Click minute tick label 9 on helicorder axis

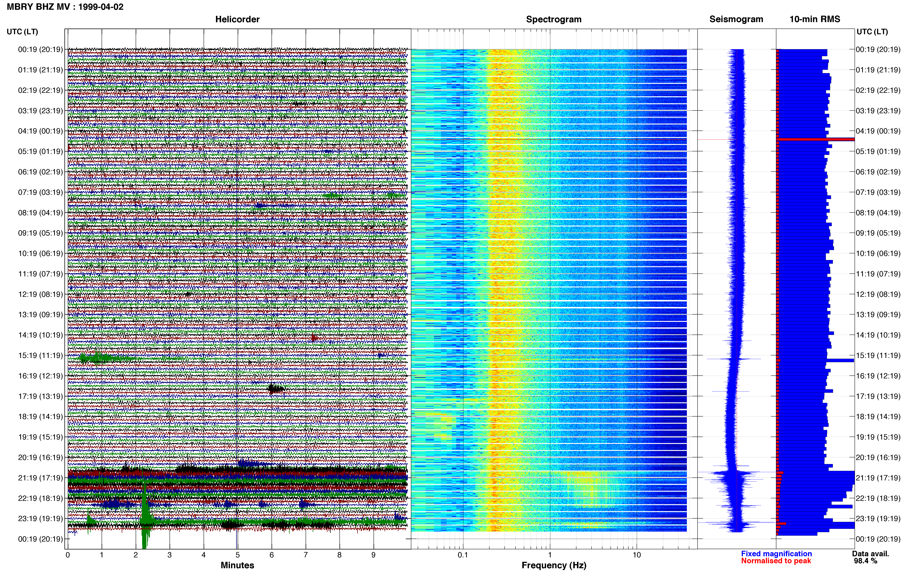click(x=373, y=555)
